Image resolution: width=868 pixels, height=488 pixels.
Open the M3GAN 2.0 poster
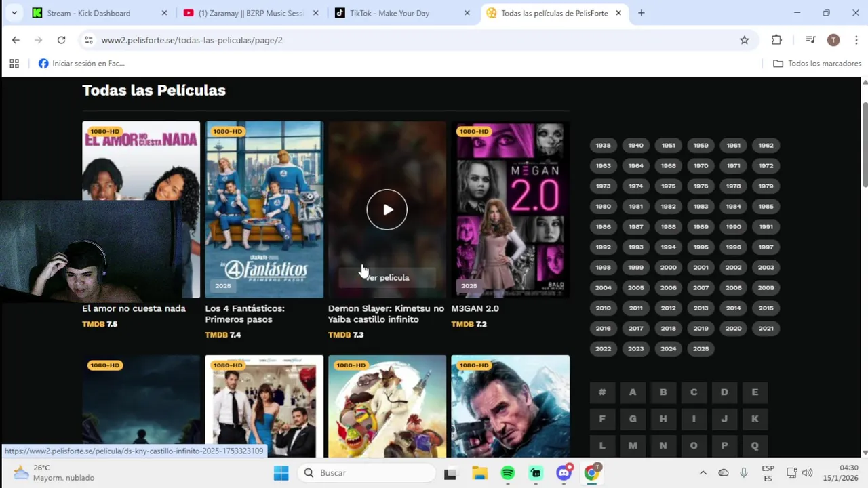511,209
